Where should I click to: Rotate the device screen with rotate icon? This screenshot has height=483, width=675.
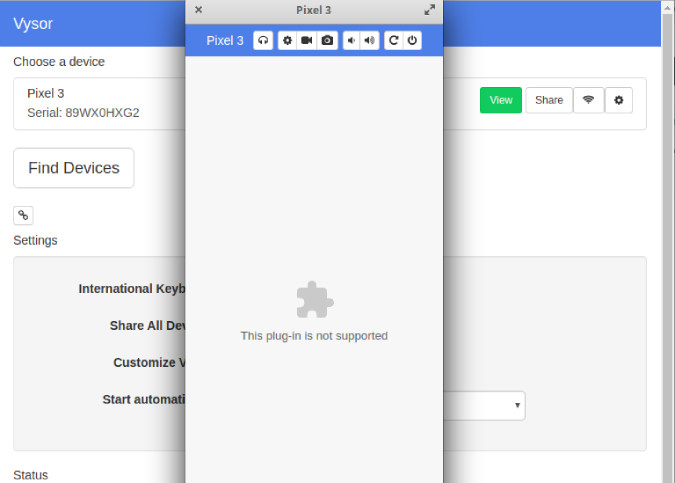pyautogui.click(x=393, y=40)
